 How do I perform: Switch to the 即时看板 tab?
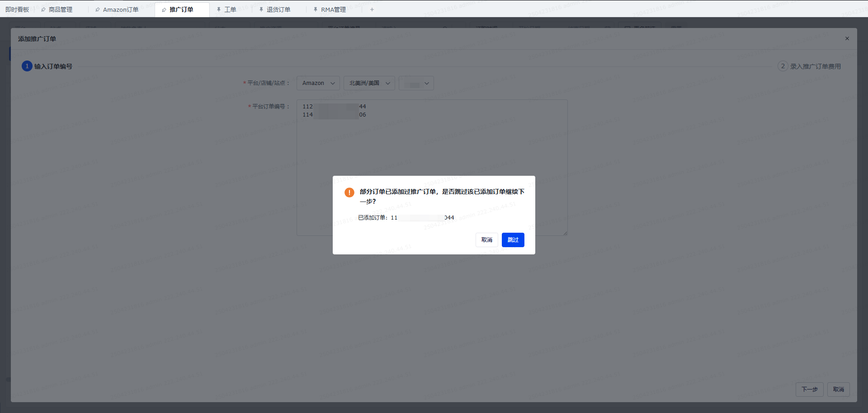[x=17, y=9]
